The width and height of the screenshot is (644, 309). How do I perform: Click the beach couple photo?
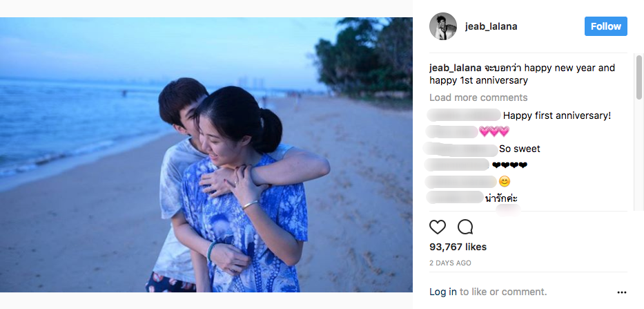click(x=206, y=155)
